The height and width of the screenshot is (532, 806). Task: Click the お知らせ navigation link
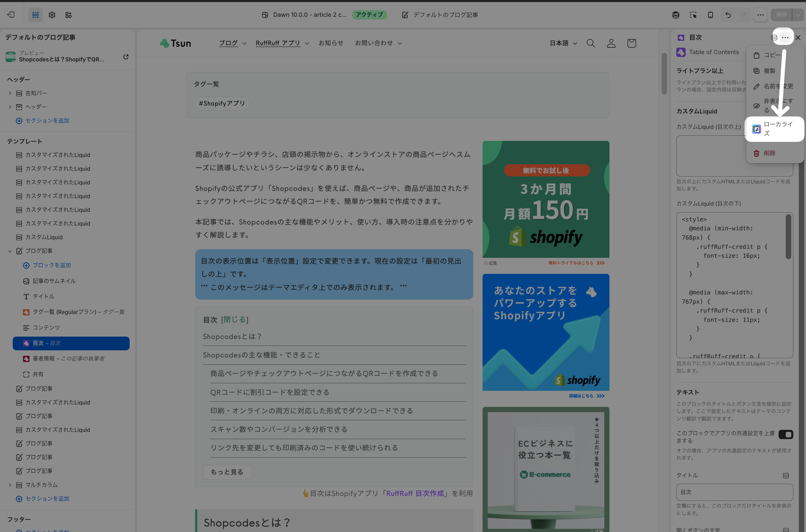tap(331, 43)
